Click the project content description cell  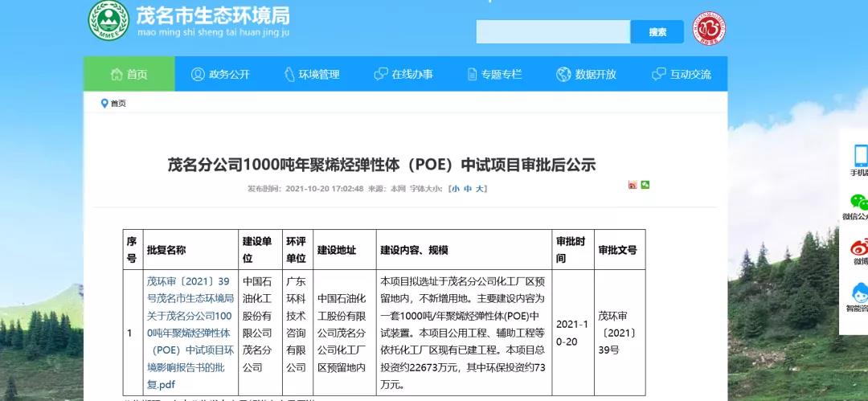click(464, 333)
